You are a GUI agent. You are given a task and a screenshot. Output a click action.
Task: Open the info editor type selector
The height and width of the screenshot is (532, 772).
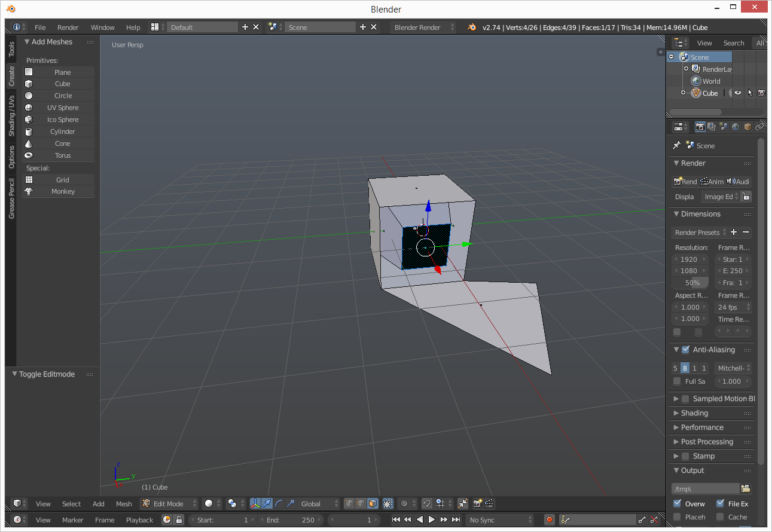[x=19, y=27]
